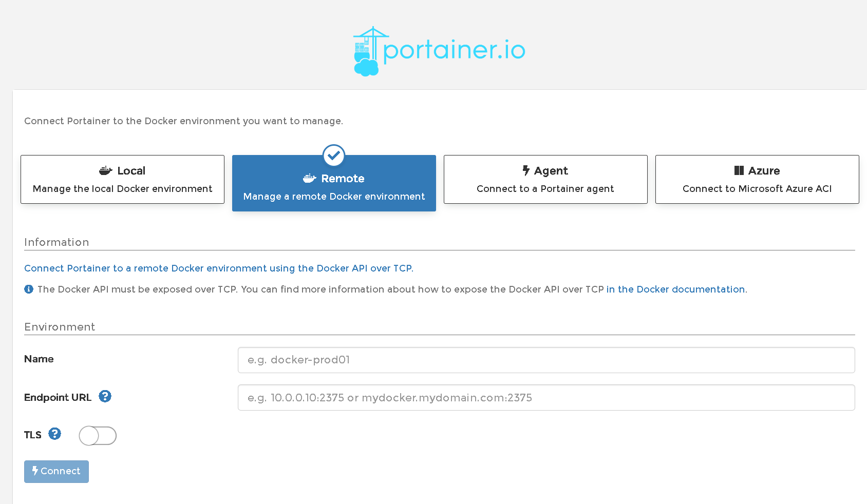Click the Environment section heading
This screenshot has width=867, height=504.
tap(60, 327)
